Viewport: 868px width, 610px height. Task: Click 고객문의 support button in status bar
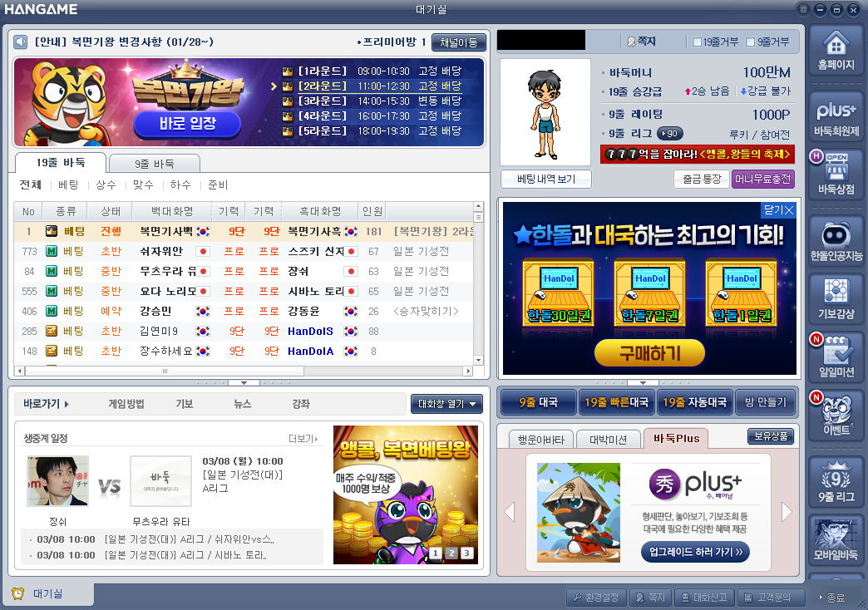(x=769, y=598)
